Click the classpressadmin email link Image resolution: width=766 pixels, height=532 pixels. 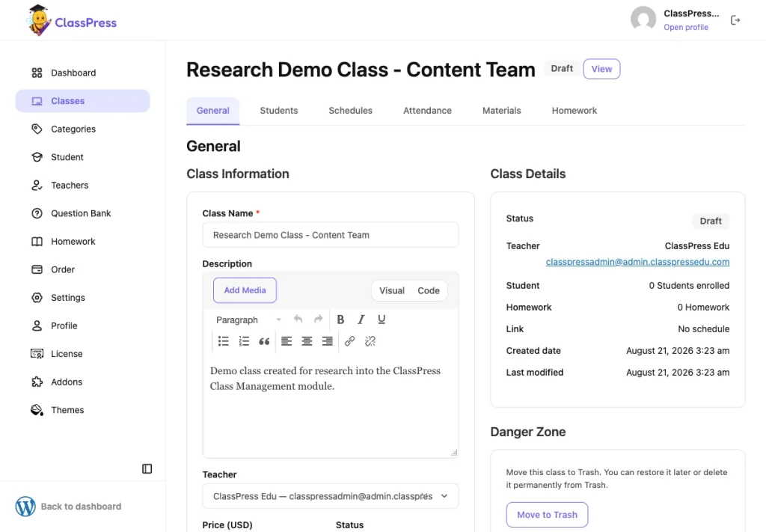click(x=637, y=262)
